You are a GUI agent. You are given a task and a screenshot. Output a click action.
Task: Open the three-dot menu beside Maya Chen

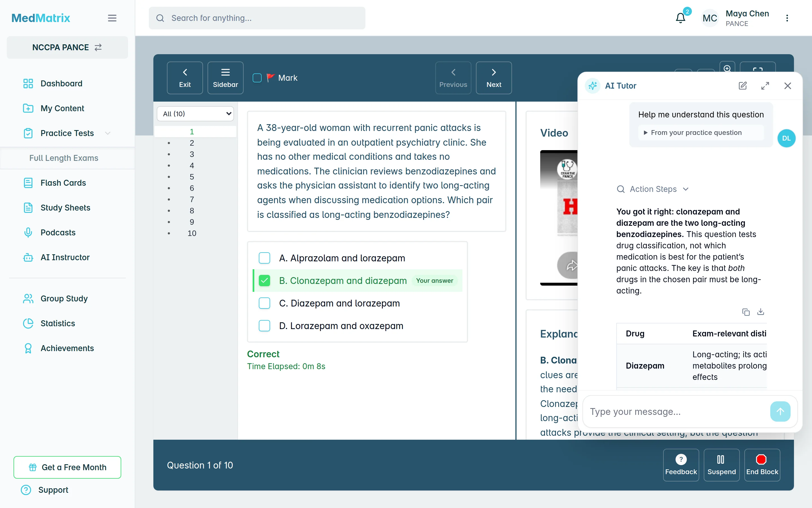click(x=787, y=18)
